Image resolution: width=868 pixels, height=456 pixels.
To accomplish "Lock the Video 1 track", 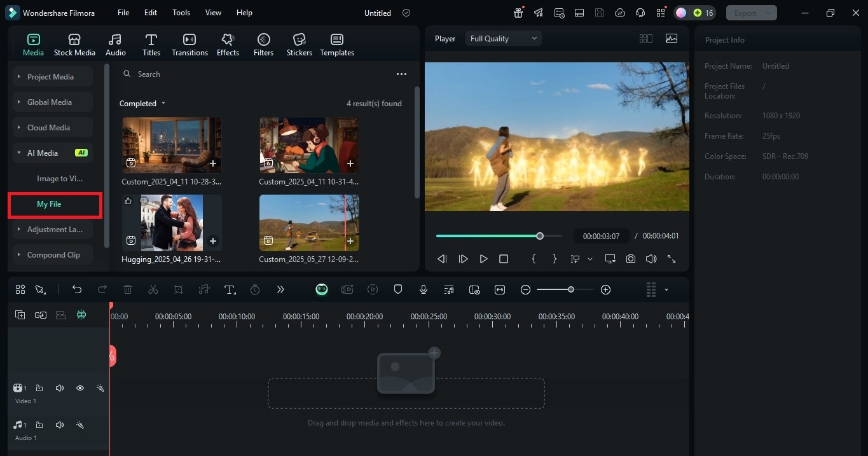I will pyautogui.click(x=39, y=388).
